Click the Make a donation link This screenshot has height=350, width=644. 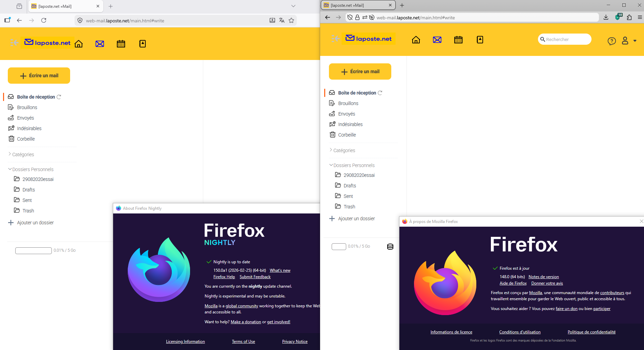point(246,322)
